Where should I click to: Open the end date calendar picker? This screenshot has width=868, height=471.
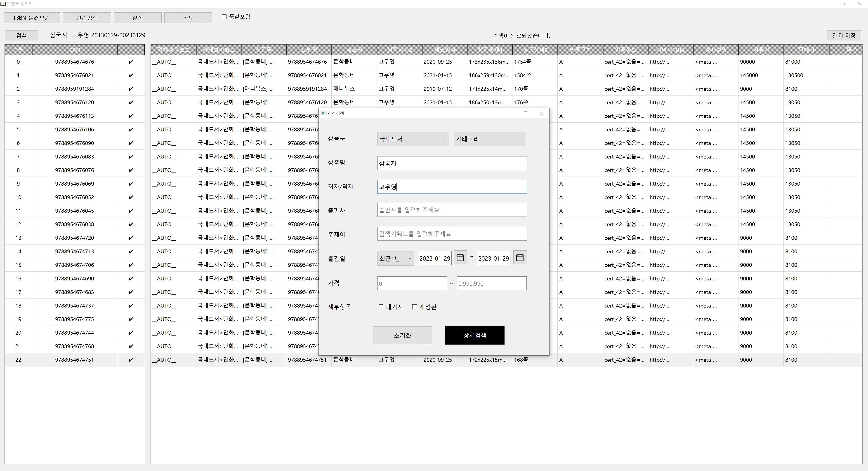pos(520,258)
